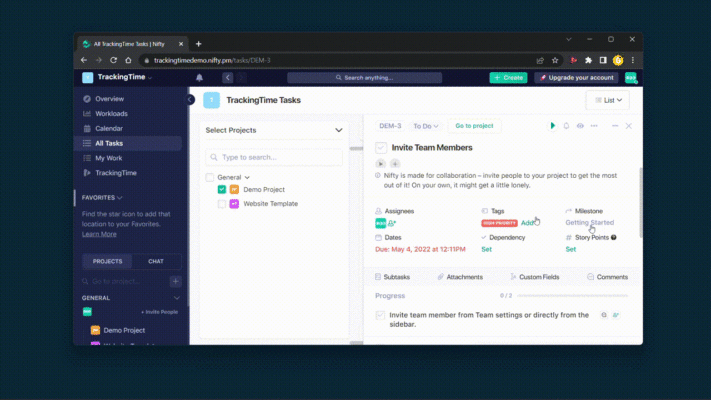
Task: Click Invite People in sidebar
Action: coord(159,312)
